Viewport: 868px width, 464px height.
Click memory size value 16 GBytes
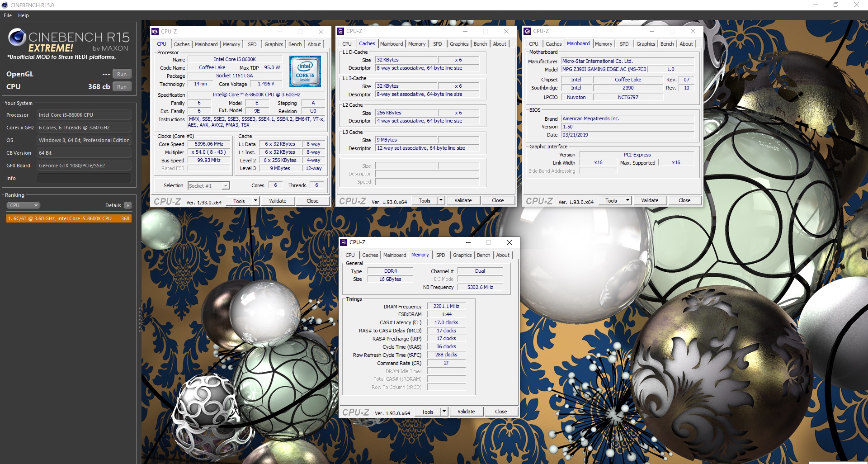pyautogui.click(x=390, y=279)
